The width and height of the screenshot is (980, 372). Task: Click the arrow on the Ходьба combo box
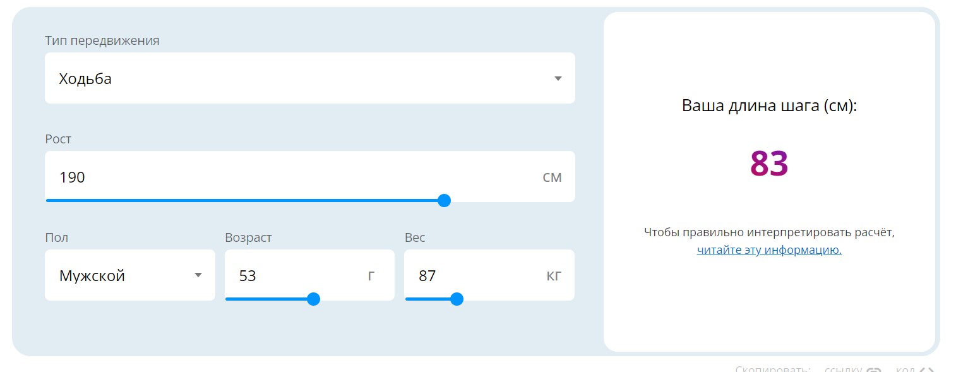point(558,79)
